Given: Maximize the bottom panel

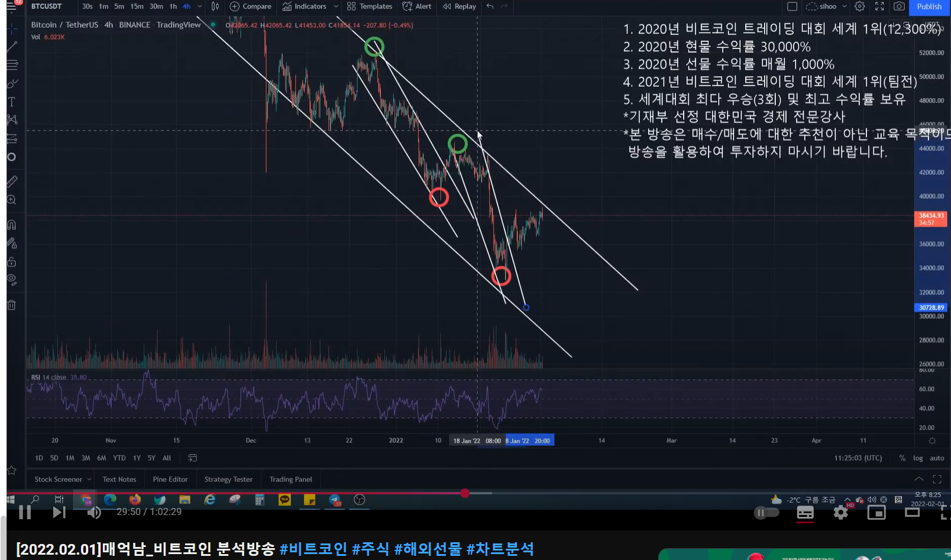Looking at the screenshot, I should click(x=937, y=479).
